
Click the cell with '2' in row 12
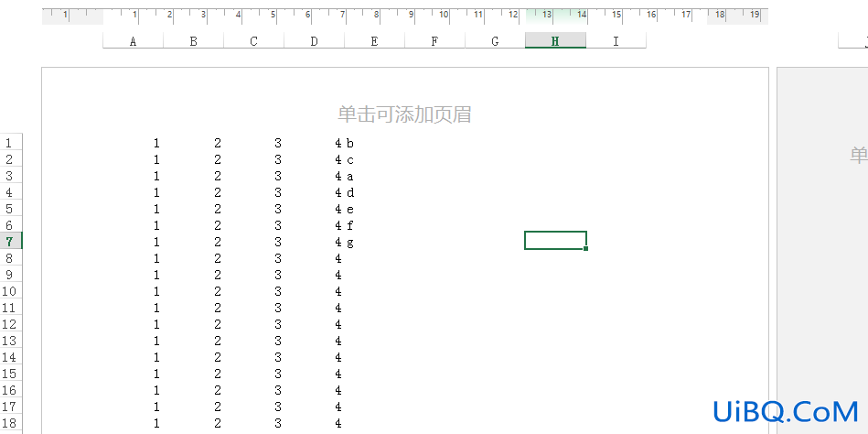pos(193,324)
